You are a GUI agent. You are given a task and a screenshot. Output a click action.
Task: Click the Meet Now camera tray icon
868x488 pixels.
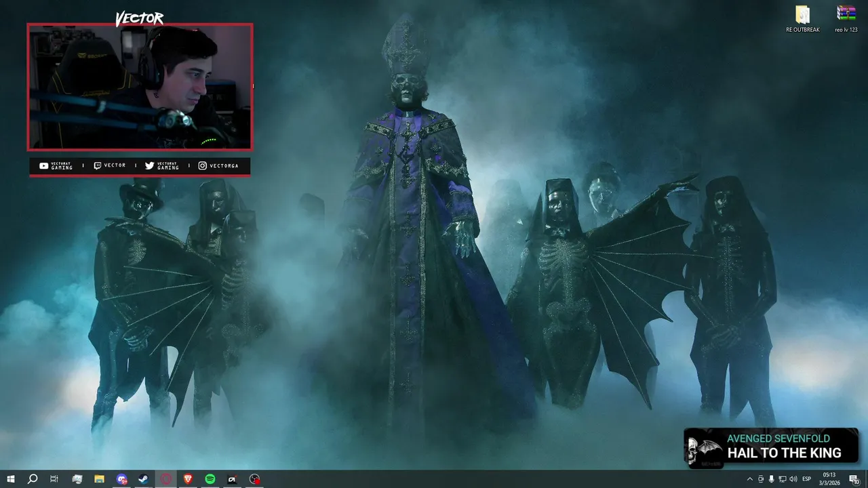coord(761,479)
